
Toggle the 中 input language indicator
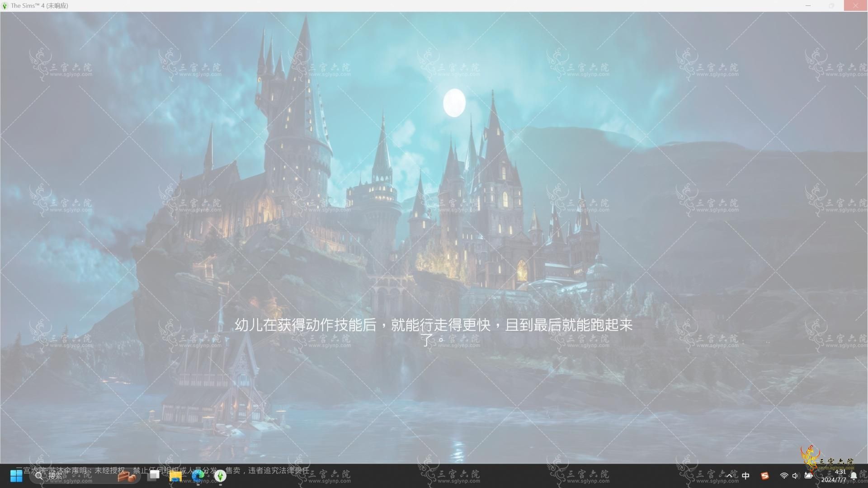(x=745, y=476)
